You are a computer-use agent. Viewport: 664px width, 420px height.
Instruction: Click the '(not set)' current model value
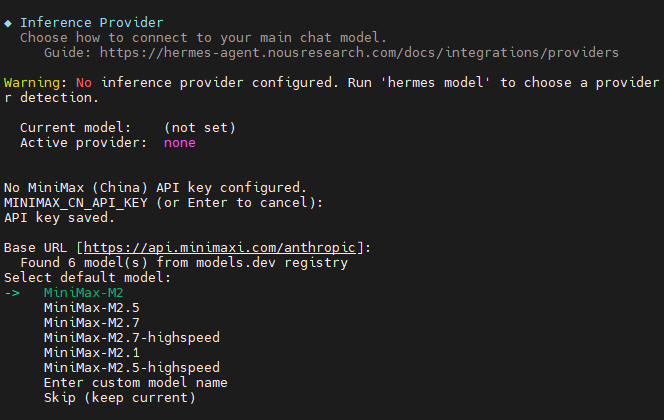(199, 127)
